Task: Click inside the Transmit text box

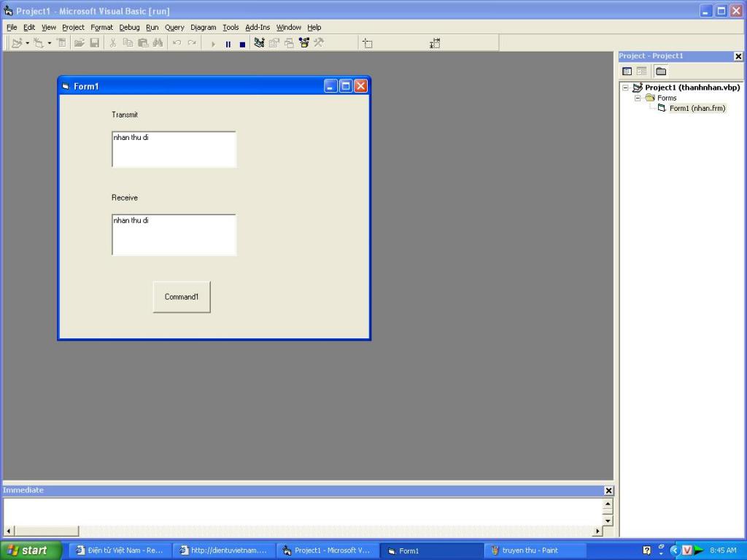Action: tap(174, 149)
